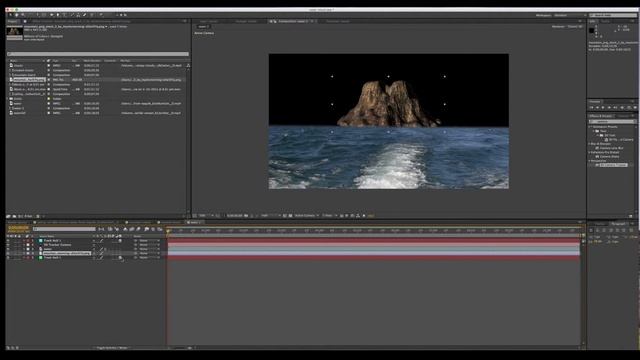
Task: Hide the green Track Null layer eye
Action: tap(7, 258)
